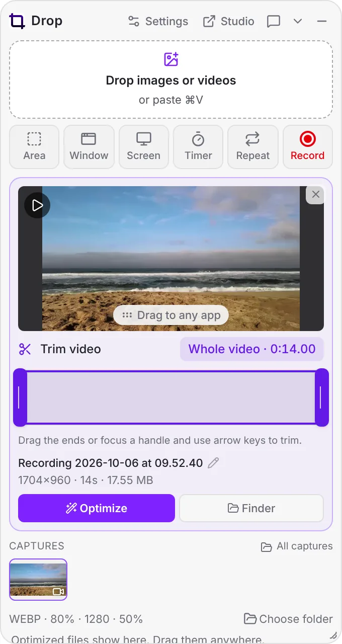Start a Timer capture
Screen dimensions: 342x644
click(x=198, y=146)
